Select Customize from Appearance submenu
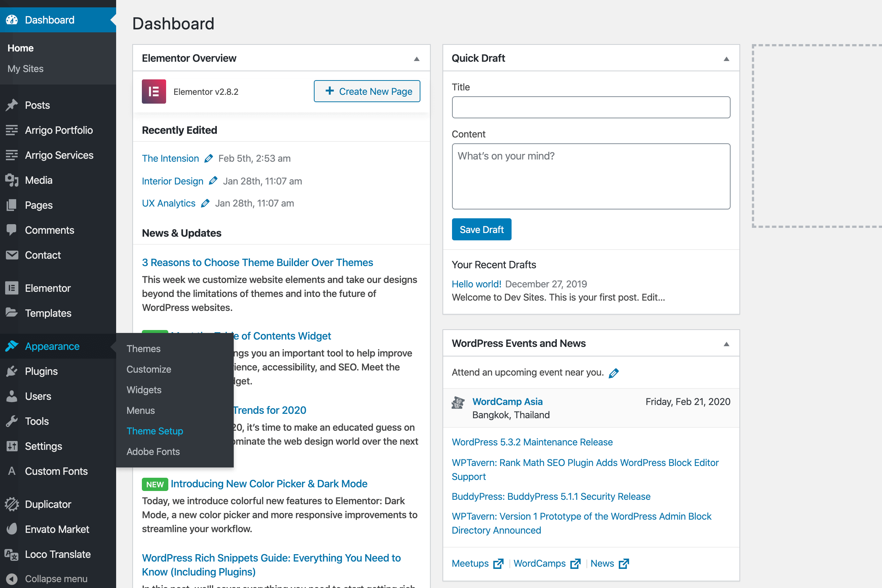 (x=148, y=369)
